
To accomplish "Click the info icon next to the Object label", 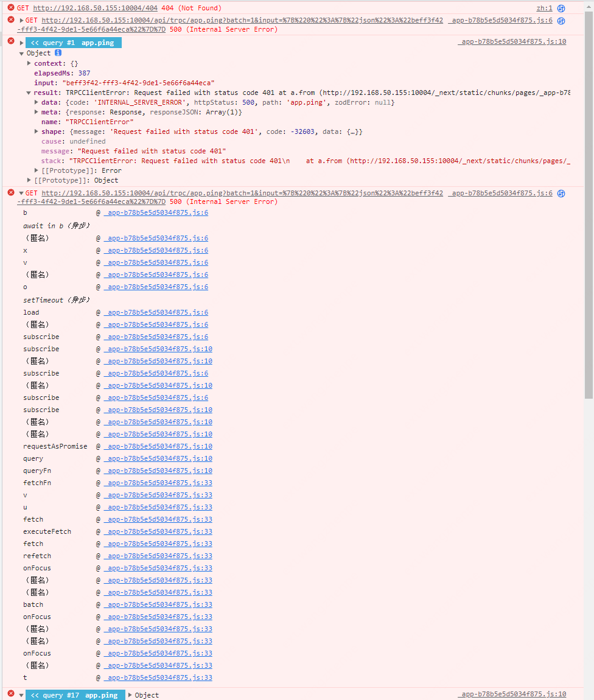I will click(x=57, y=53).
